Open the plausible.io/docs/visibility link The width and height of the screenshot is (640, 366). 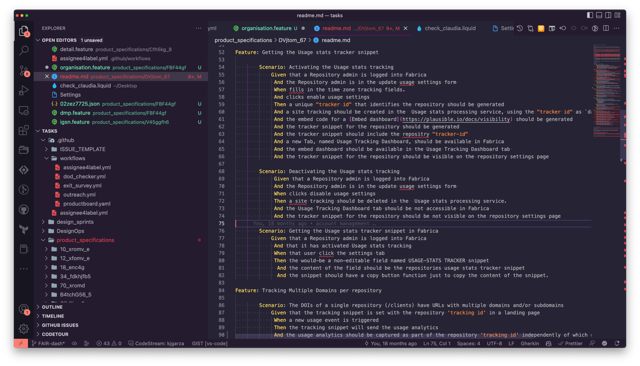point(456,119)
